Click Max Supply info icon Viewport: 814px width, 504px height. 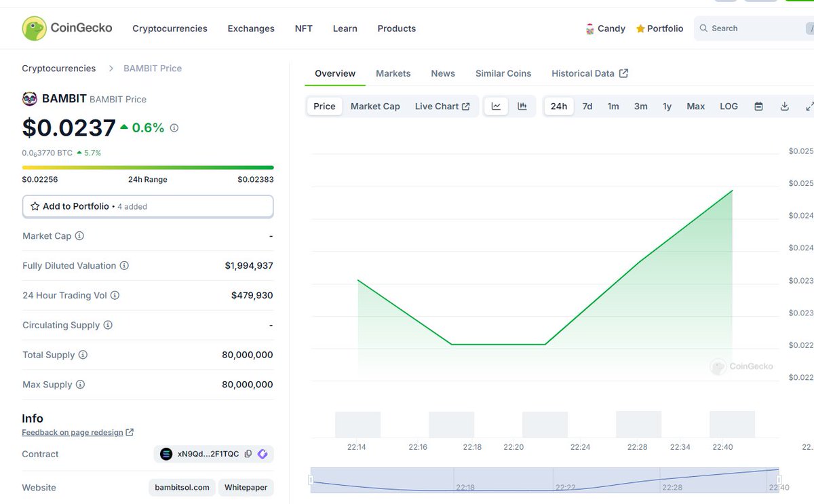click(x=80, y=385)
